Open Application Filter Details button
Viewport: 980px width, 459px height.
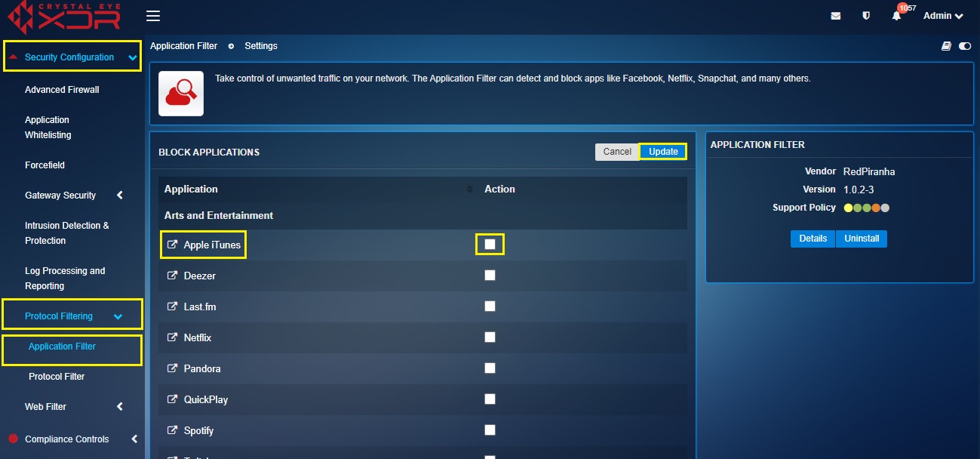point(813,239)
